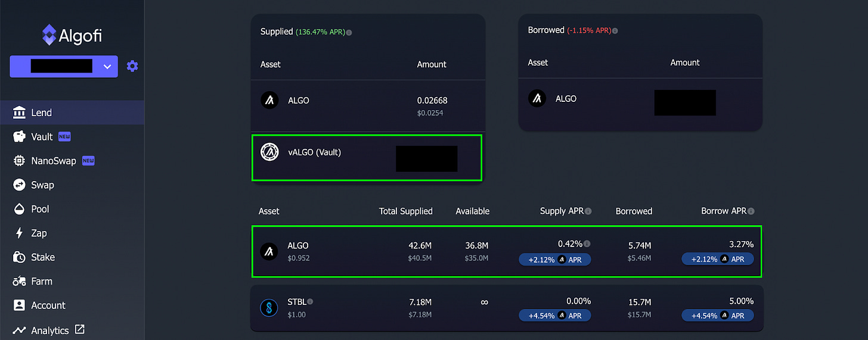This screenshot has height=340, width=868.
Task: Click the NEW badge beside NanoSwap
Action: 88,161
